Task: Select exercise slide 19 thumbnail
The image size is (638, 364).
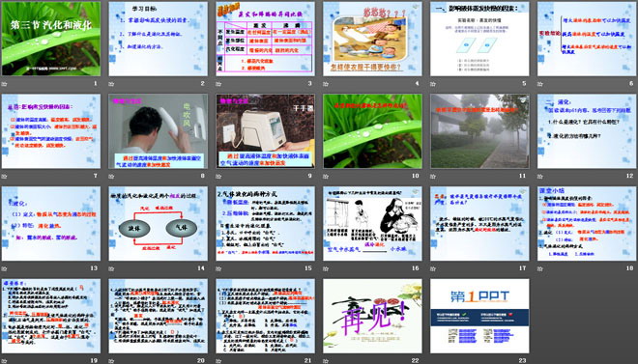Action: coord(51,316)
